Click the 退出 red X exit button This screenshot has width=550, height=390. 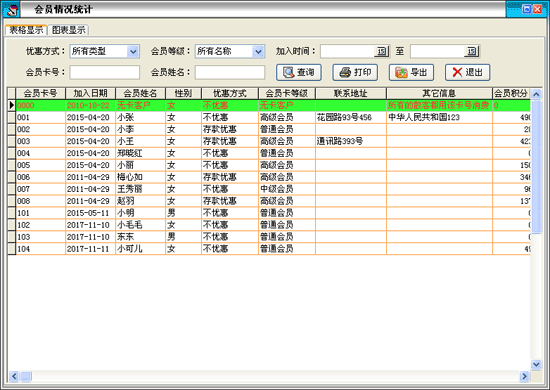coord(468,72)
